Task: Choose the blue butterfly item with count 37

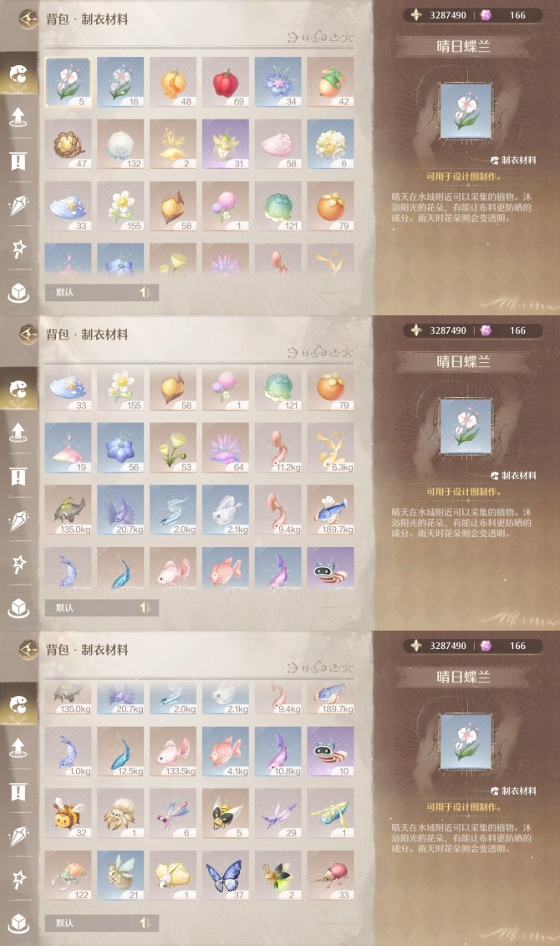Action: [x=226, y=876]
